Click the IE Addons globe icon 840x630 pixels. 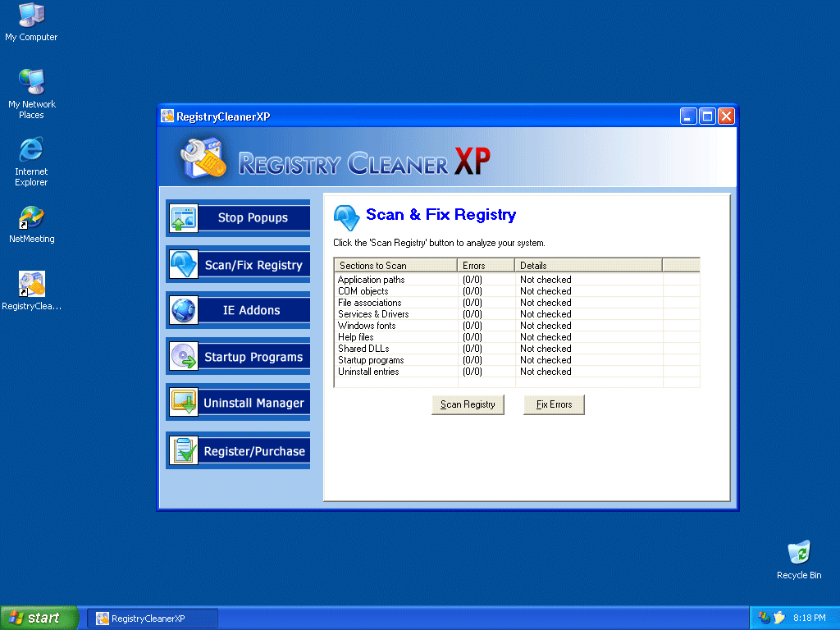(184, 310)
